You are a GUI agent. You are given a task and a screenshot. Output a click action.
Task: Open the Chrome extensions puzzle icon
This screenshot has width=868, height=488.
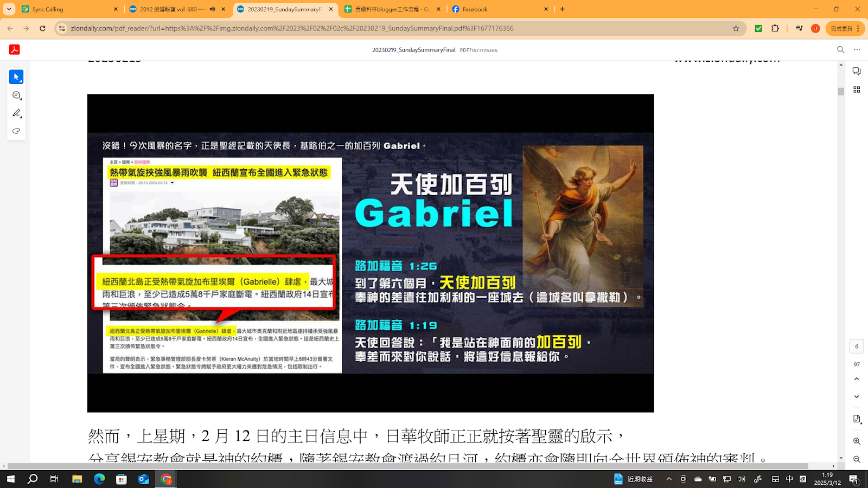[775, 28]
